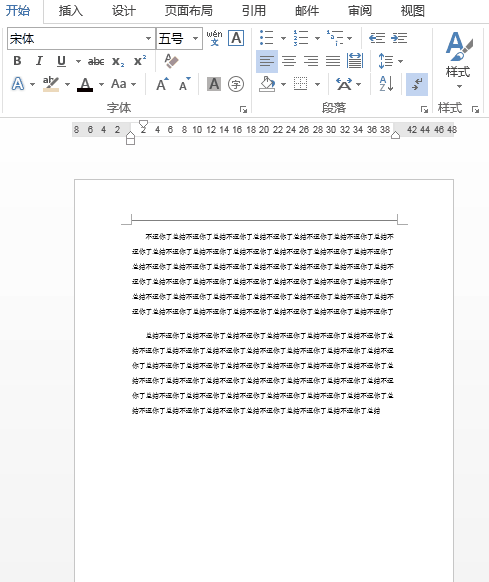Select the Distributed alignment icon
Image resolution: width=489 pixels, height=582 pixels.
(x=355, y=61)
